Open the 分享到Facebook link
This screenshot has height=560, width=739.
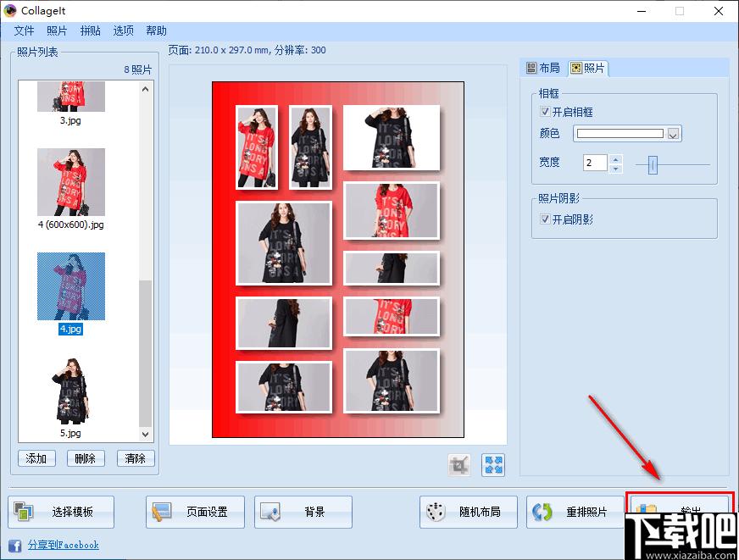(64, 545)
